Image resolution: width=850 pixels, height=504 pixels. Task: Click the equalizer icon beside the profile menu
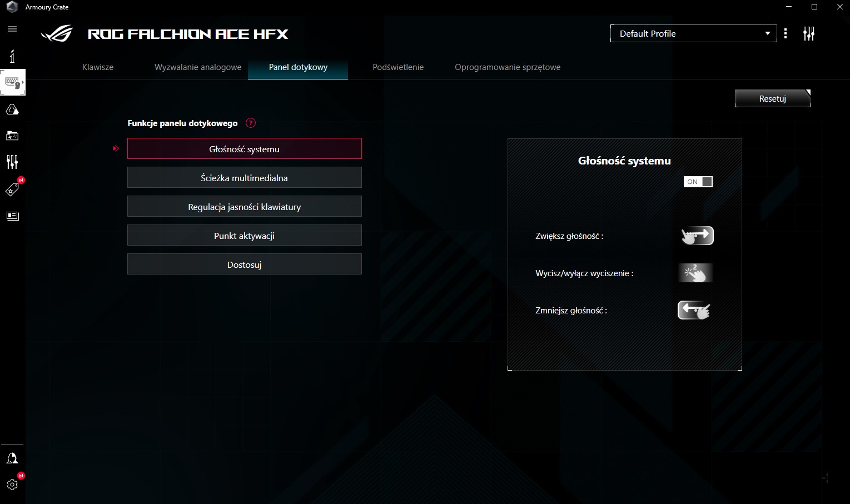(809, 34)
